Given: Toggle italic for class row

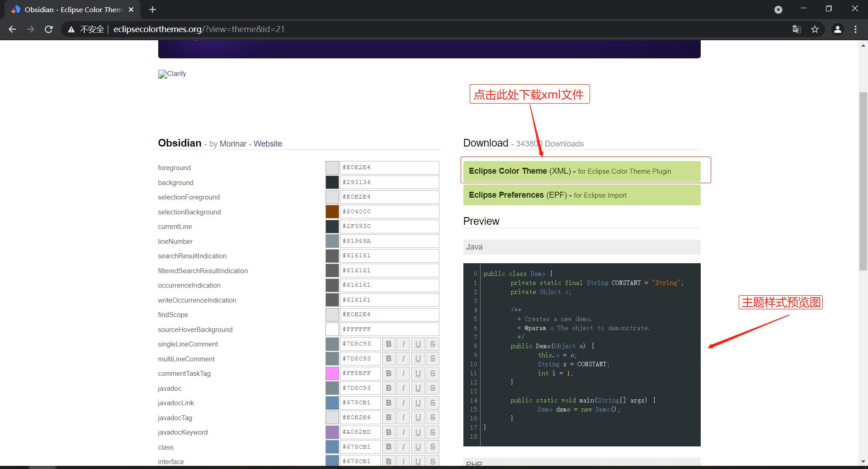Looking at the screenshot, I should [x=403, y=447].
